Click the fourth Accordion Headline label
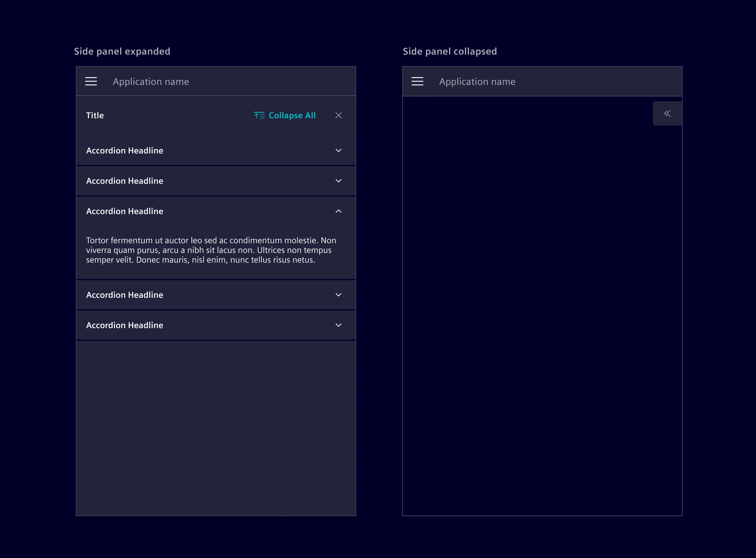The width and height of the screenshot is (756, 558). click(x=125, y=295)
